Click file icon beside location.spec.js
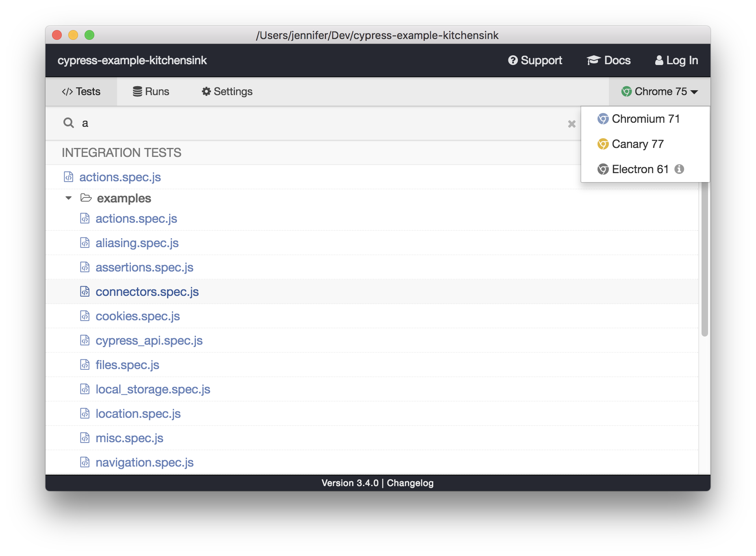The image size is (756, 556). pyautogui.click(x=85, y=413)
